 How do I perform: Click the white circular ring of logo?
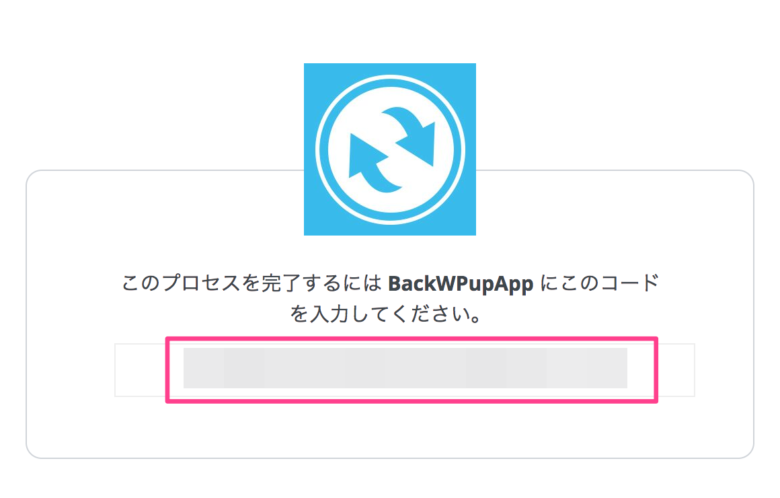coord(390,78)
